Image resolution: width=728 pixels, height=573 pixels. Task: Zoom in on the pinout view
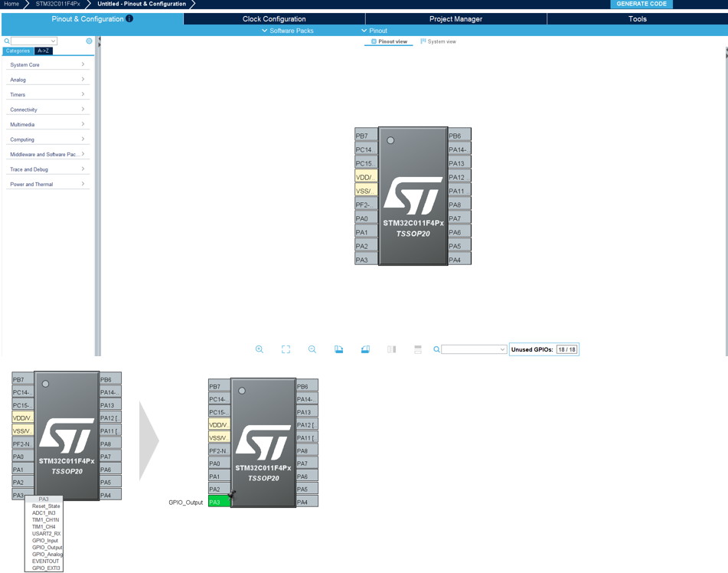coord(260,349)
